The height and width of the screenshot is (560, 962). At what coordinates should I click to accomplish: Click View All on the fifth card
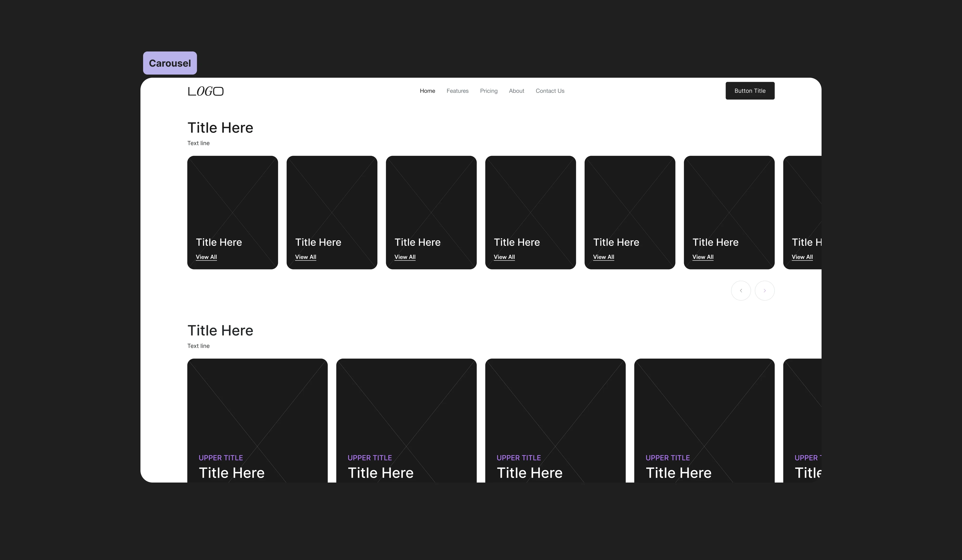click(603, 257)
